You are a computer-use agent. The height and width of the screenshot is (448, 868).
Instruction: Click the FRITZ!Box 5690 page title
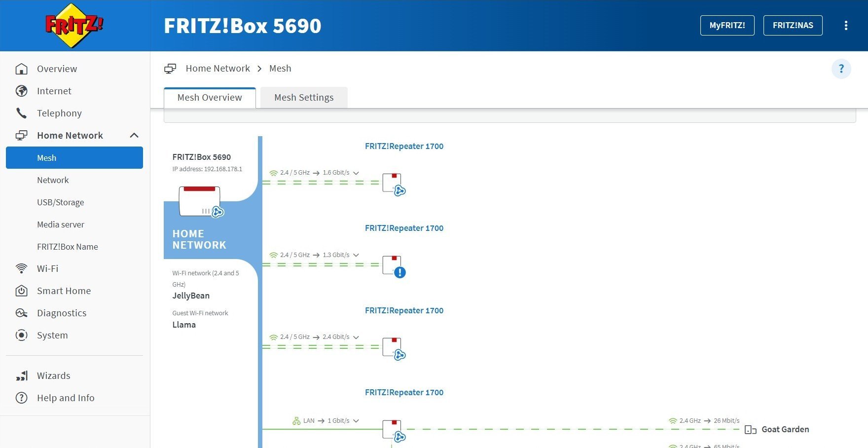coord(242,26)
